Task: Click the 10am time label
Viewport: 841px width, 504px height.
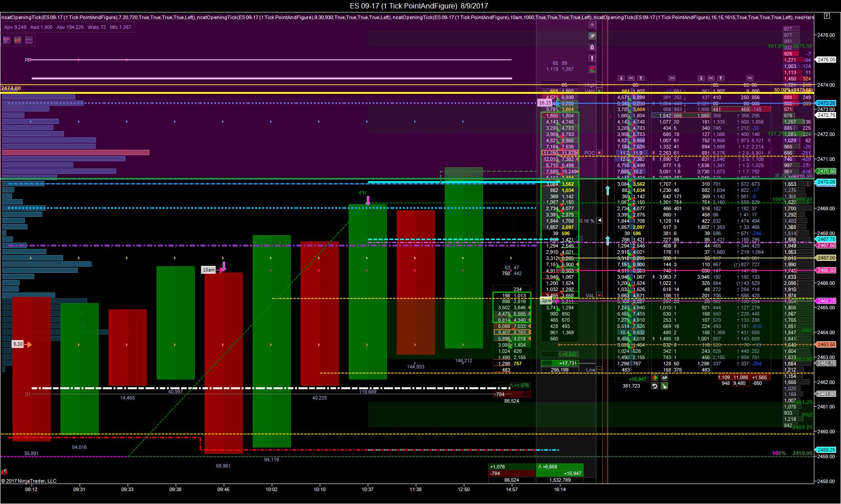Action: [x=209, y=270]
